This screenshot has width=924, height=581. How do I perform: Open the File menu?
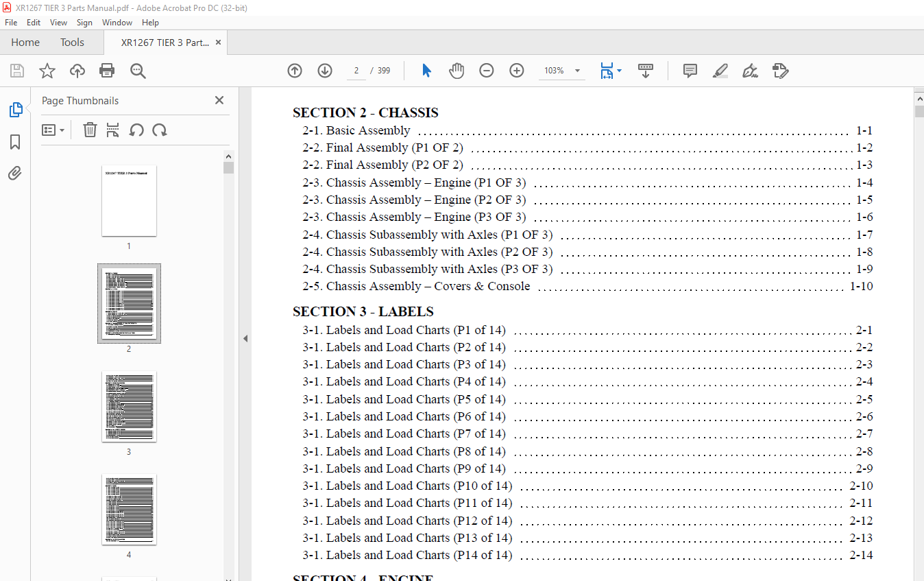11,23
